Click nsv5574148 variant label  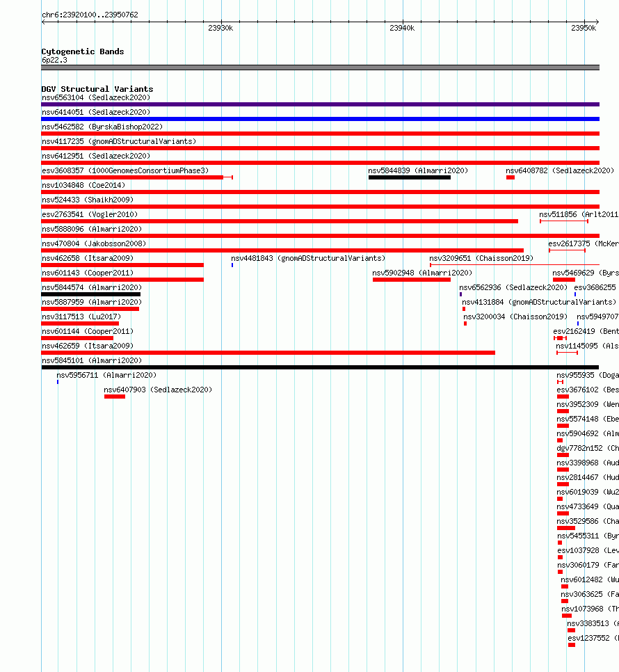588,419
